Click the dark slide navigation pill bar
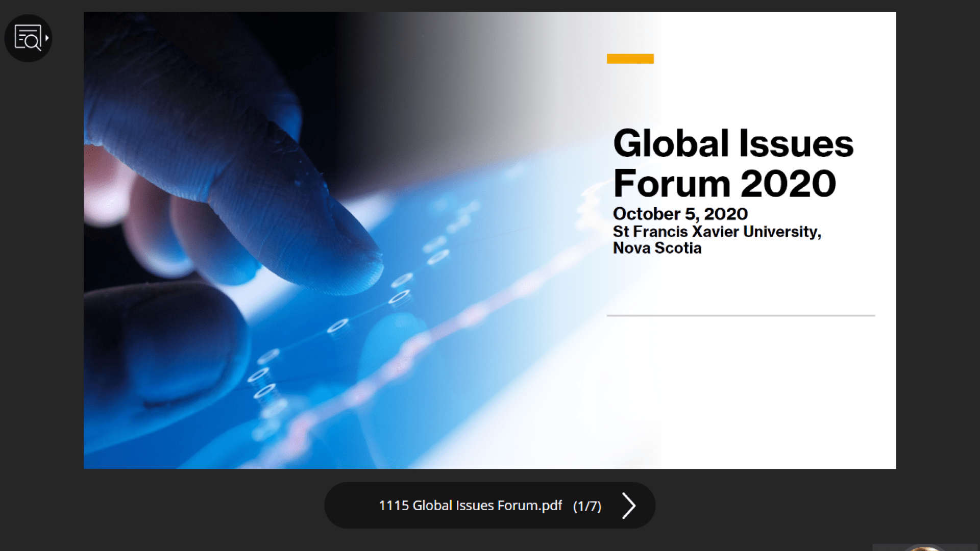 coord(347,506)
